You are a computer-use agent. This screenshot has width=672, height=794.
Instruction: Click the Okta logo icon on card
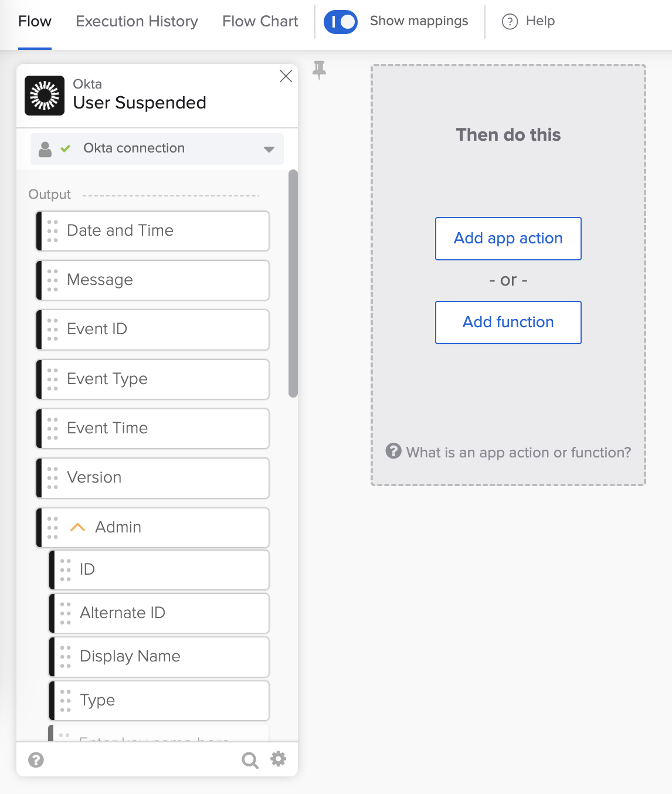tap(45, 96)
